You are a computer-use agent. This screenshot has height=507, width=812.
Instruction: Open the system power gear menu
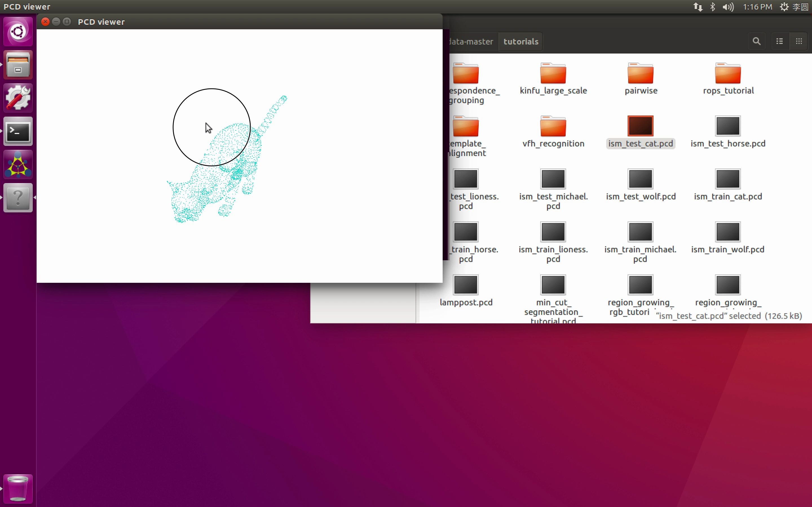pyautogui.click(x=784, y=7)
